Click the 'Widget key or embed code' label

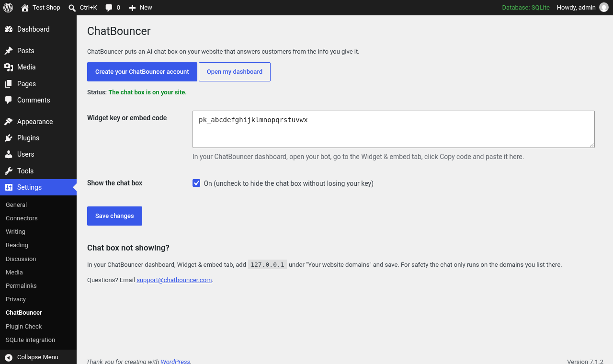pos(127,118)
